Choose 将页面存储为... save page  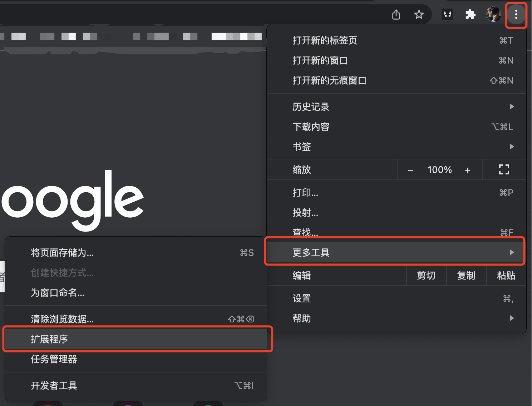click(136, 253)
